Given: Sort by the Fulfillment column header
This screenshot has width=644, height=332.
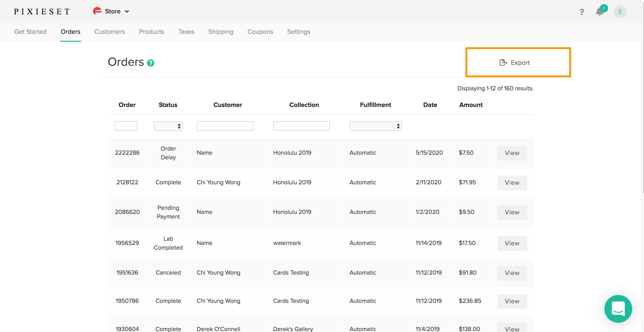Looking at the screenshot, I should pos(376,105).
